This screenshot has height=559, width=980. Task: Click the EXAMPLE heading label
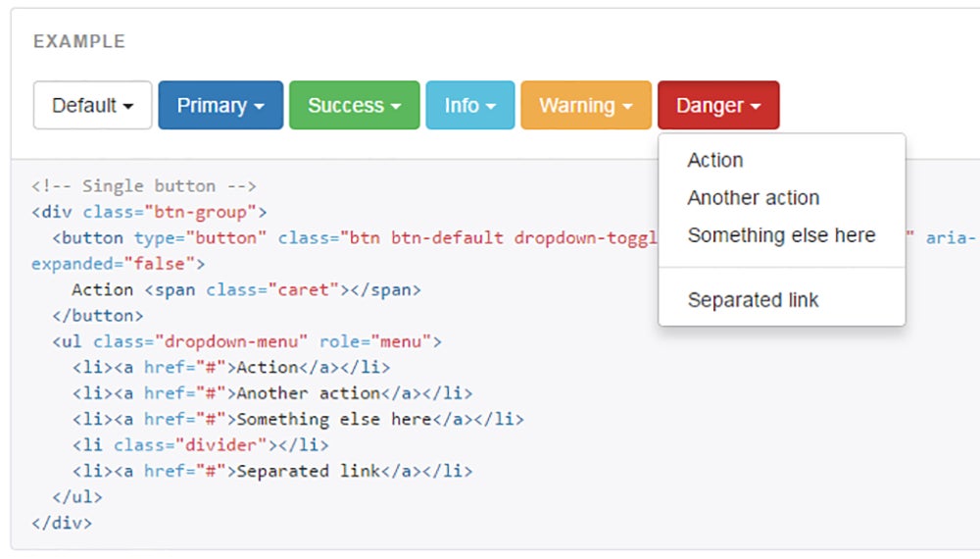[x=79, y=41]
